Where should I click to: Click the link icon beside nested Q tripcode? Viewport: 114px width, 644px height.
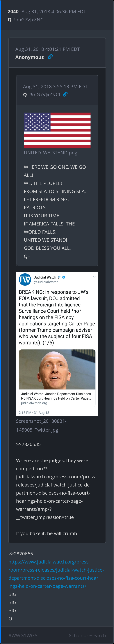(65, 94)
